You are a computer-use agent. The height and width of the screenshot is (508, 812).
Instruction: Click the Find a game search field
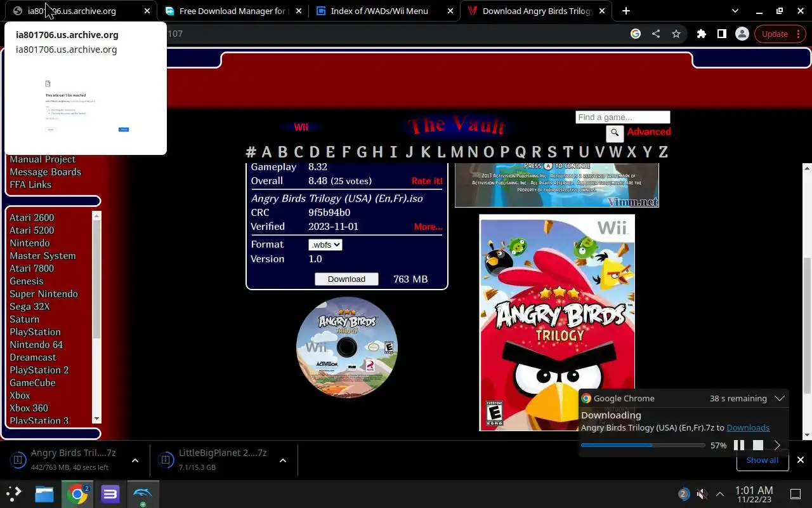click(623, 117)
